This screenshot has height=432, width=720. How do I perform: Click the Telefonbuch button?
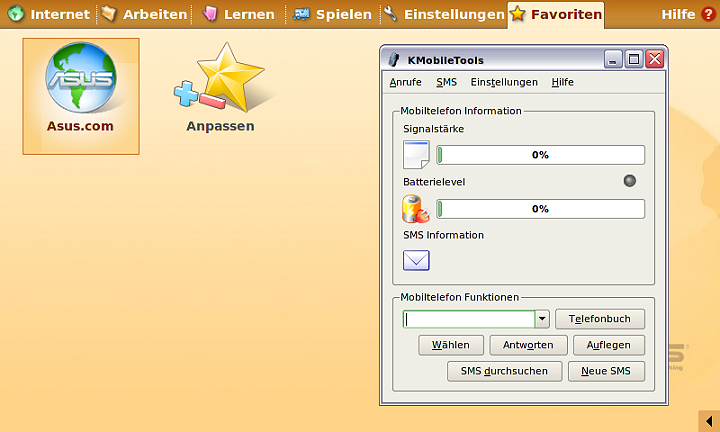tap(600, 319)
